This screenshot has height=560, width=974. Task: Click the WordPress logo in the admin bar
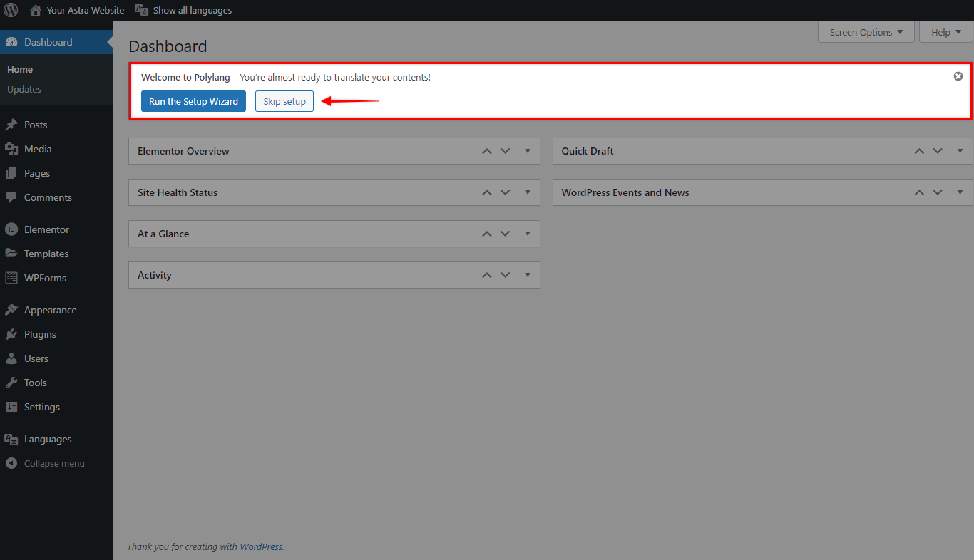11,10
